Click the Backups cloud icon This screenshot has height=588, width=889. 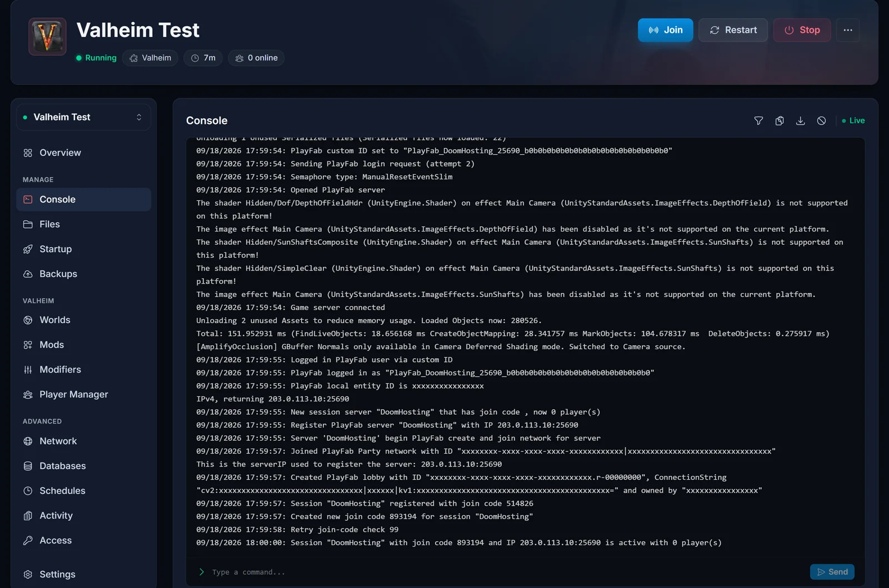coord(28,274)
